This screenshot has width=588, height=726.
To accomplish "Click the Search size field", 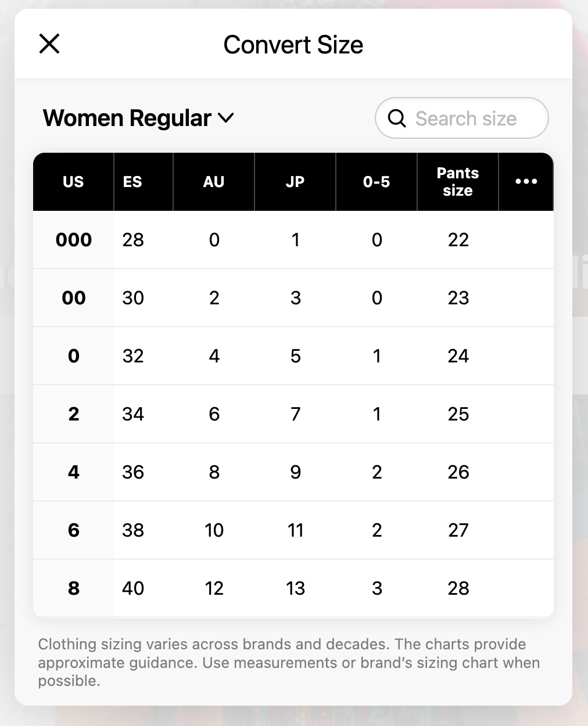I will pos(461,118).
